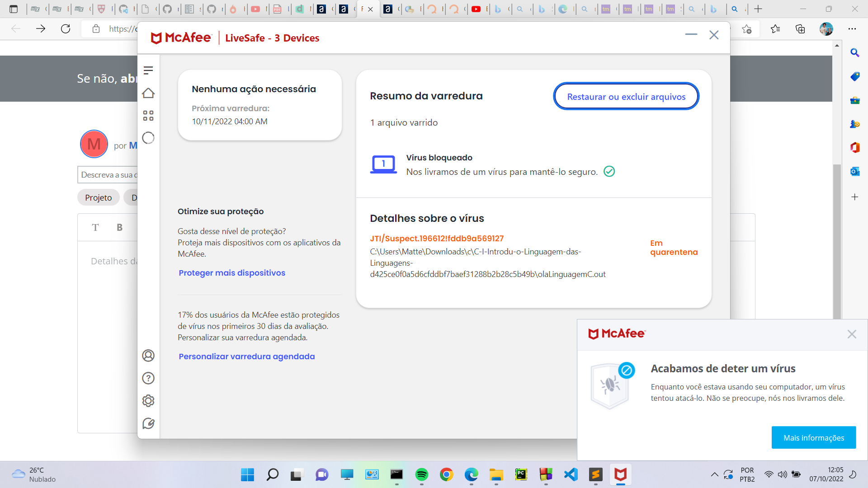868x488 pixels.
Task: Open Google Chrome from the taskbar
Action: 446,474
